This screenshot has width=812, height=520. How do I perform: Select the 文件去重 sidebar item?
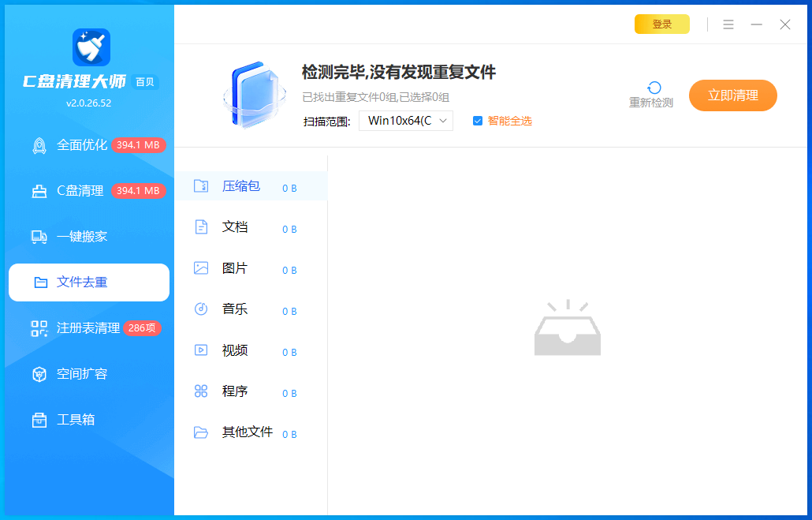click(89, 282)
